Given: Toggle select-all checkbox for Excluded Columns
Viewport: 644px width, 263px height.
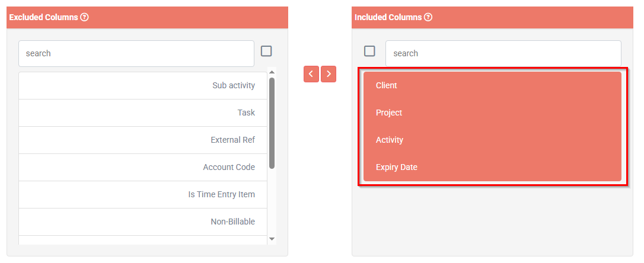Looking at the screenshot, I should pyautogui.click(x=266, y=52).
